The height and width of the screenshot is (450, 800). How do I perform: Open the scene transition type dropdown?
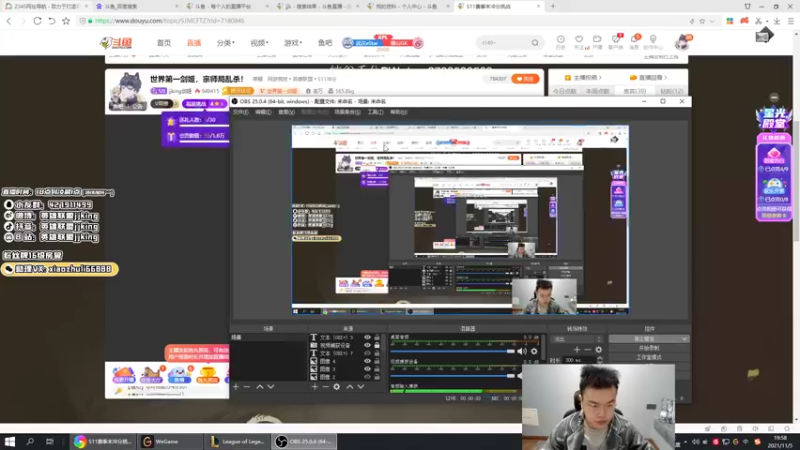point(577,339)
